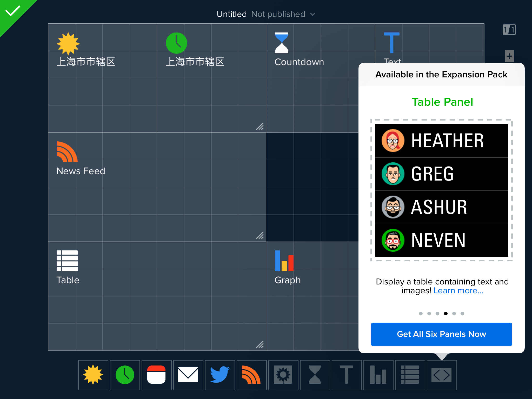Add a Weather panel from bottom toolbar
The width and height of the screenshot is (532, 399).
(x=93, y=375)
